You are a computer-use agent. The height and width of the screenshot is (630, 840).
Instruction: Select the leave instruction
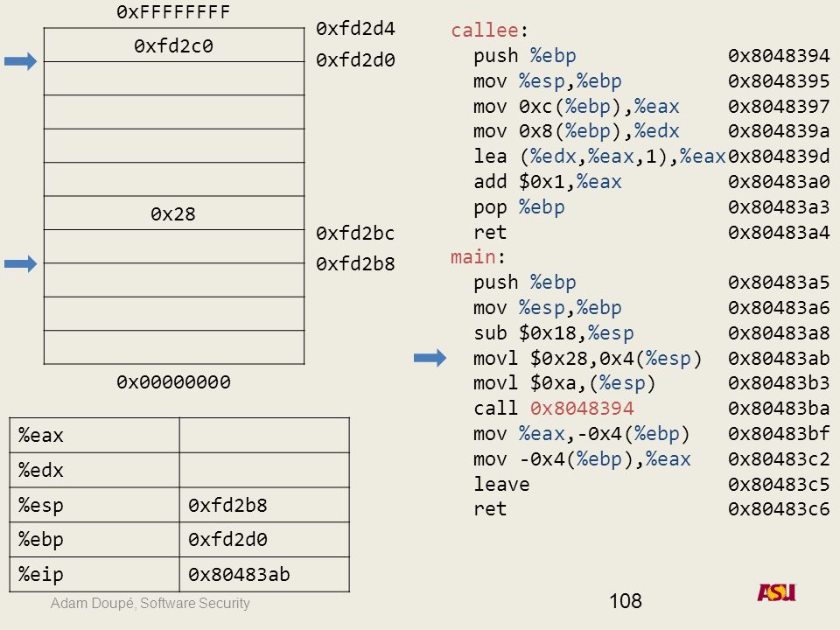501,484
